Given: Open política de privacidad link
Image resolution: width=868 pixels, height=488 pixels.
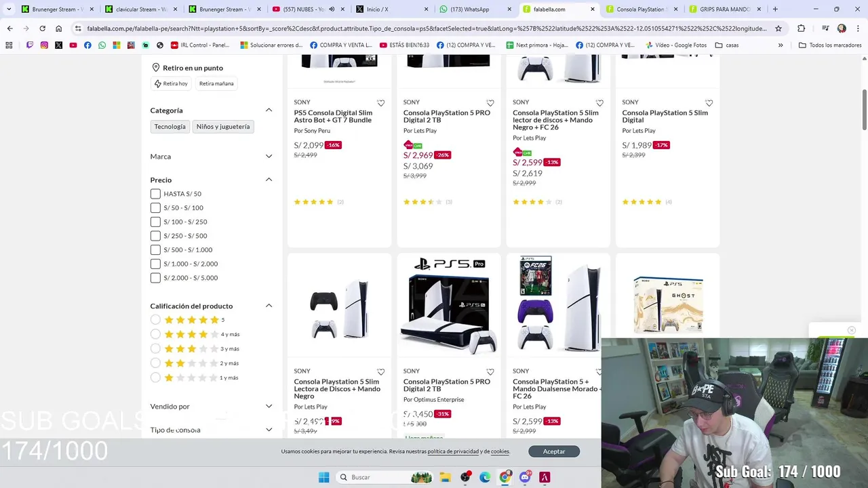Looking at the screenshot, I should point(453,451).
